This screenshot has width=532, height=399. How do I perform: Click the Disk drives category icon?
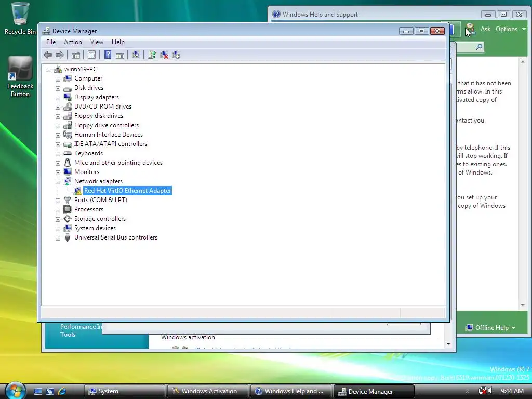(68, 88)
